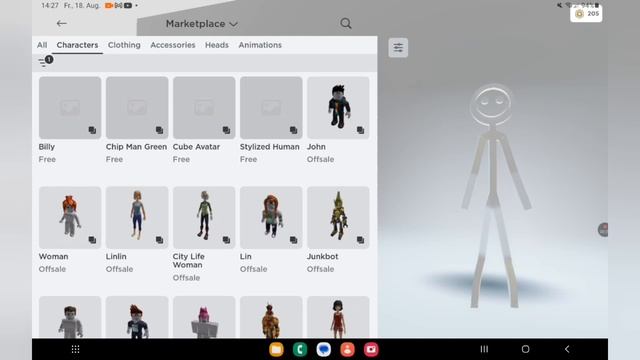Launch the yellow files app in taskbar
This screenshot has height=360, width=640.
276,349
